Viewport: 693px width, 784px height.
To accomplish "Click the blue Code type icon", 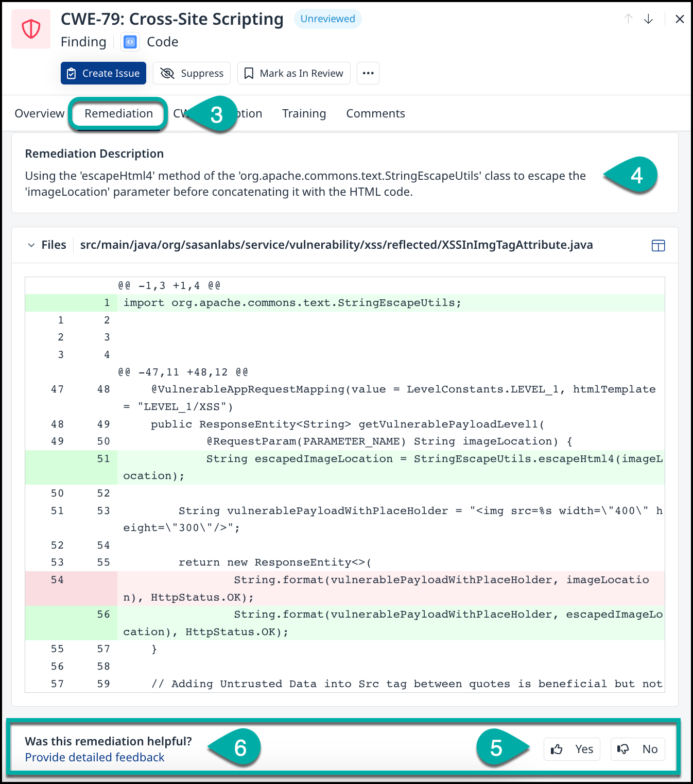I will click(130, 42).
